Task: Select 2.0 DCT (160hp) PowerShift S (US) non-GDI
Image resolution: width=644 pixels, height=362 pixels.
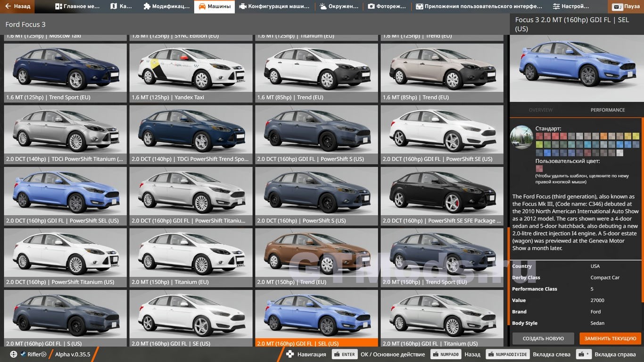Action: tap(316, 197)
